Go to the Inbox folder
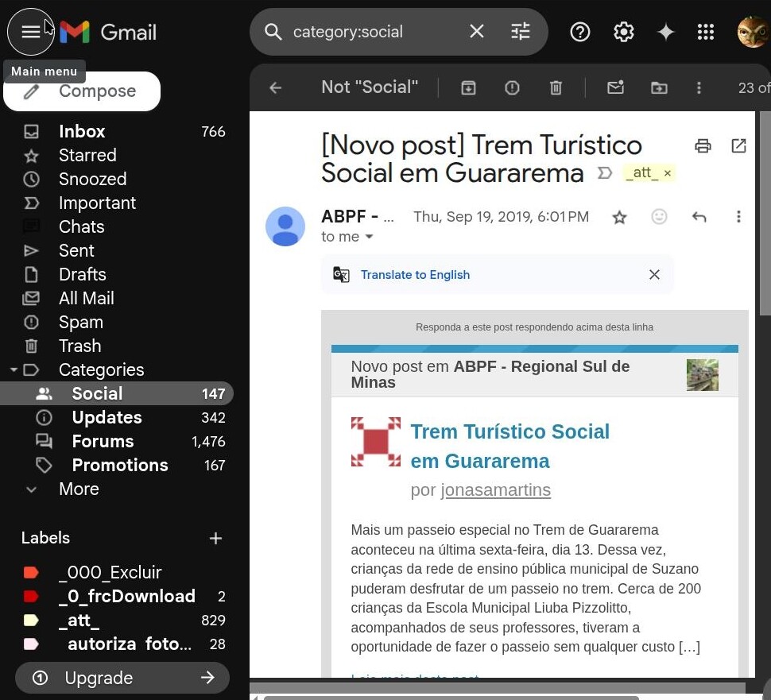The image size is (771, 700). tap(82, 132)
